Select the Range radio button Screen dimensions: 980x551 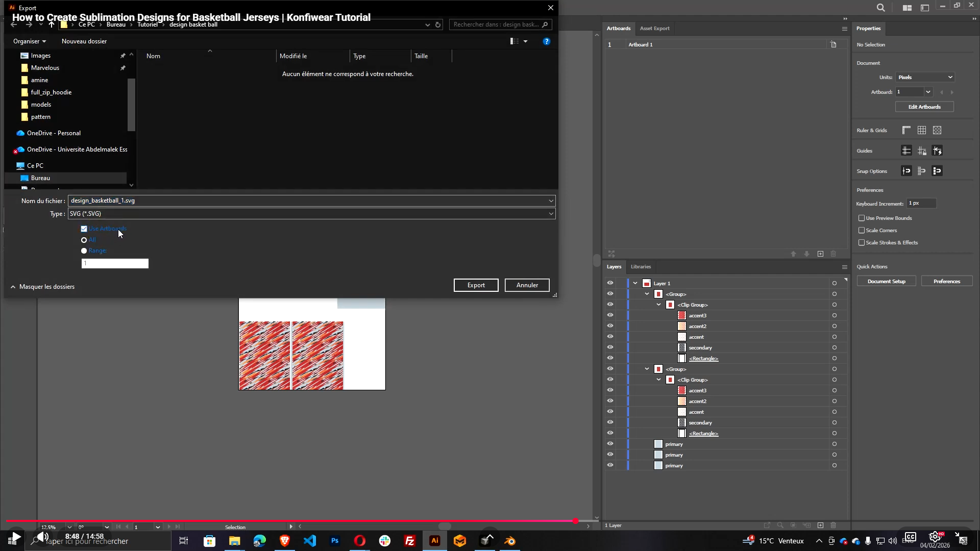click(84, 251)
